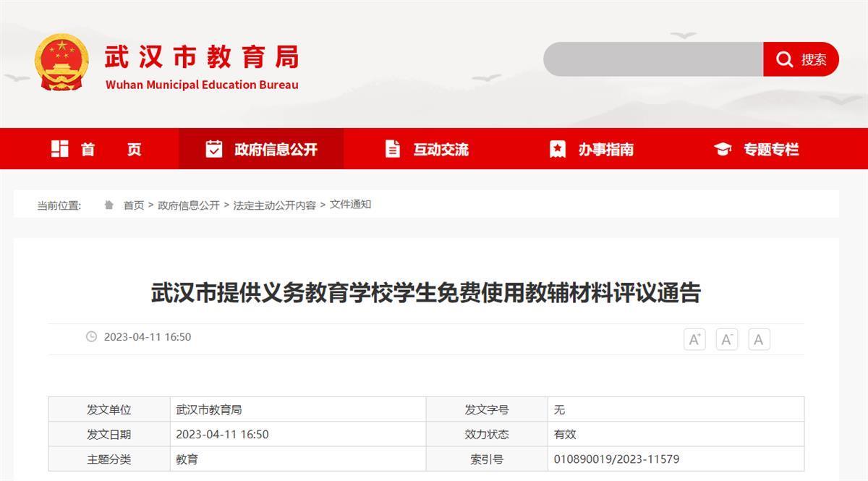Reset font size with plain A button
Image resolution: width=868 pixels, height=481 pixels.
coord(759,339)
